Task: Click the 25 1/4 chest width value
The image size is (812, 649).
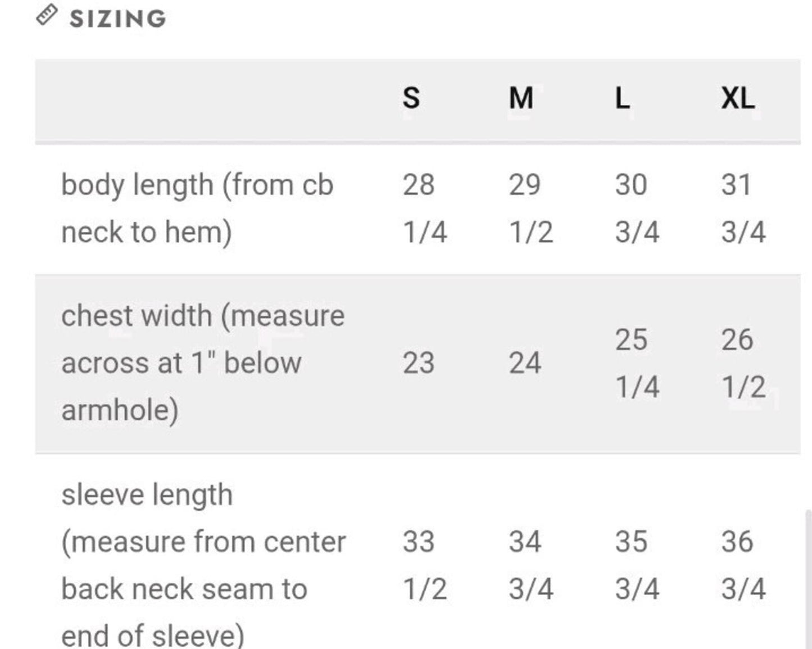Action: click(637, 363)
